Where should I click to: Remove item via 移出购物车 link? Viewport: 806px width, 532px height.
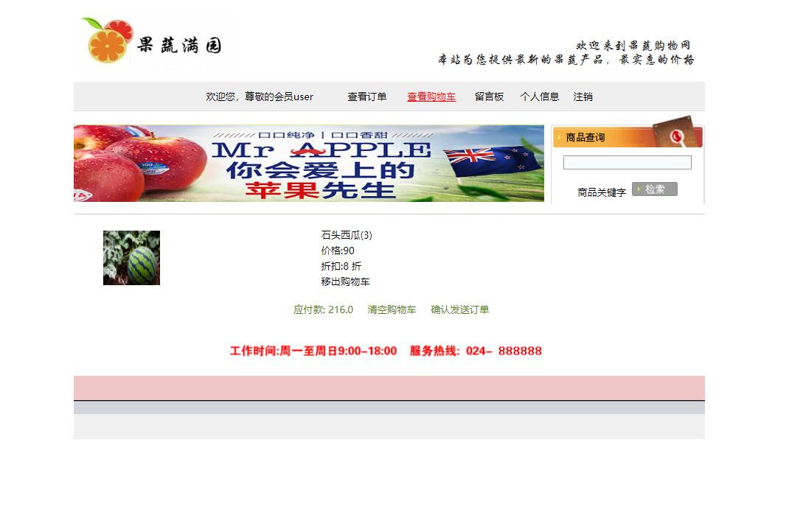(x=345, y=281)
